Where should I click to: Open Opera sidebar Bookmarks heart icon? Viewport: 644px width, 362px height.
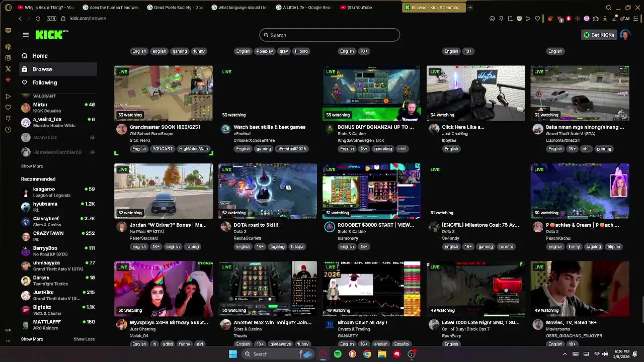click(8, 107)
